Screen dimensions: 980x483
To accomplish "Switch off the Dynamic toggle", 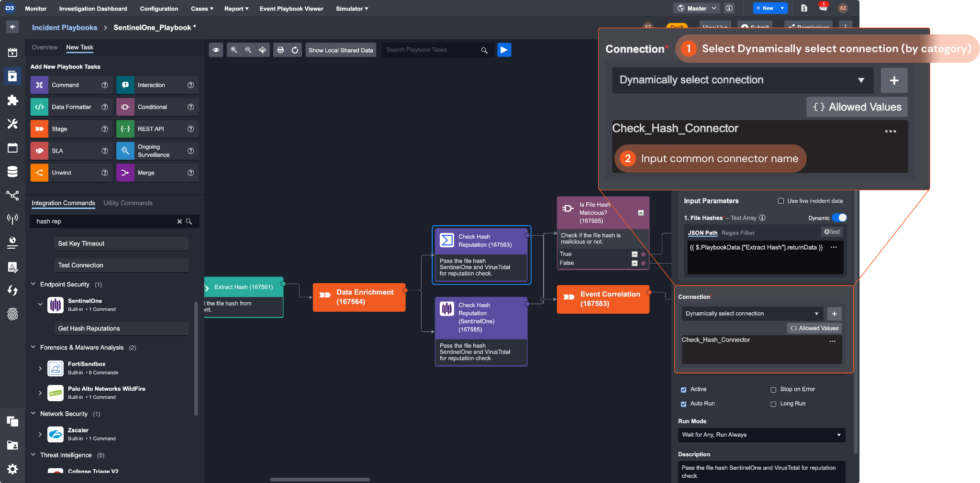I will coord(839,218).
